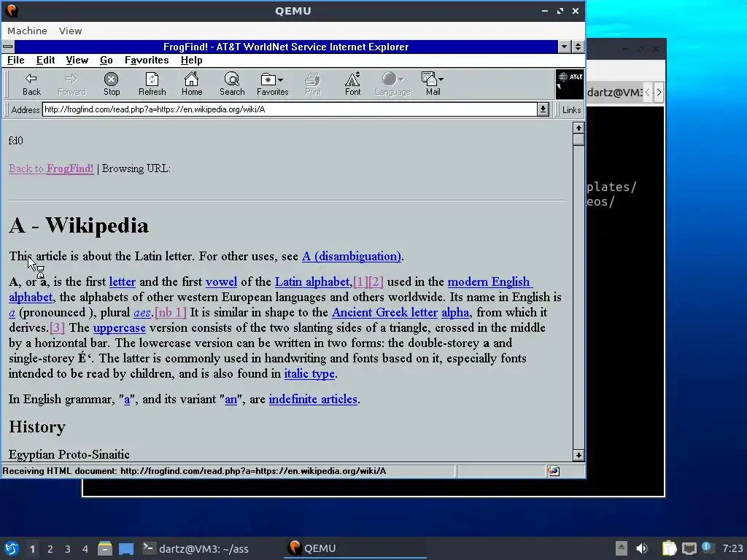Click the removable media eject tray icon

621,548
